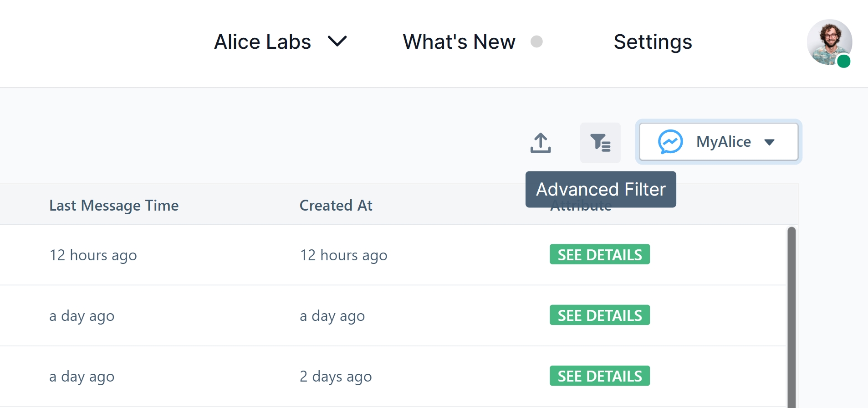The image size is (868, 408).
Task: Click the Alice Labs project name
Action: (262, 42)
